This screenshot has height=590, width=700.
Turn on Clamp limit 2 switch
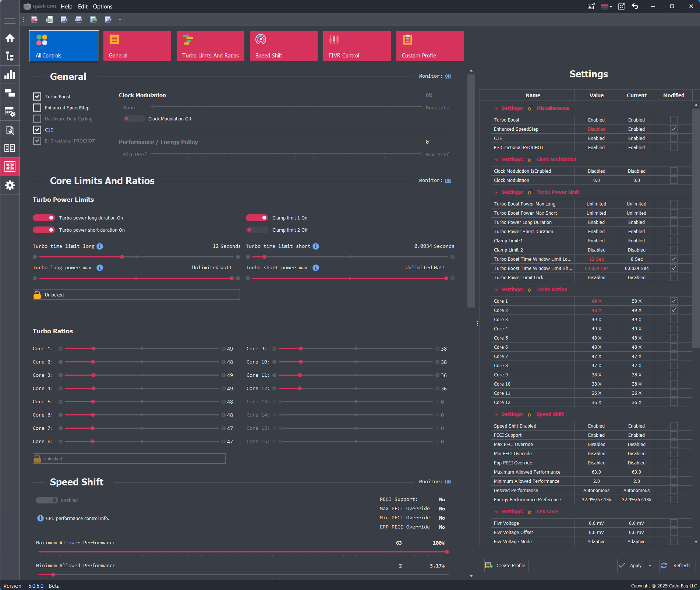click(x=257, y=230)
